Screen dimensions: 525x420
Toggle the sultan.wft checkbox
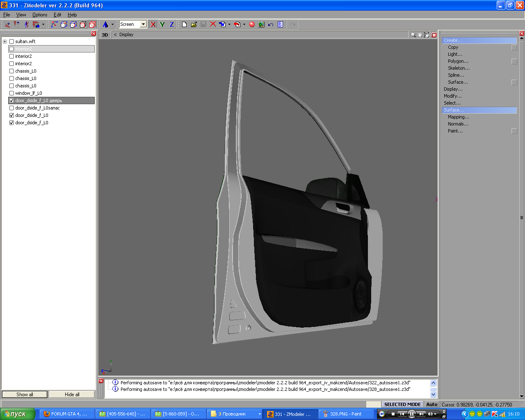11,41
